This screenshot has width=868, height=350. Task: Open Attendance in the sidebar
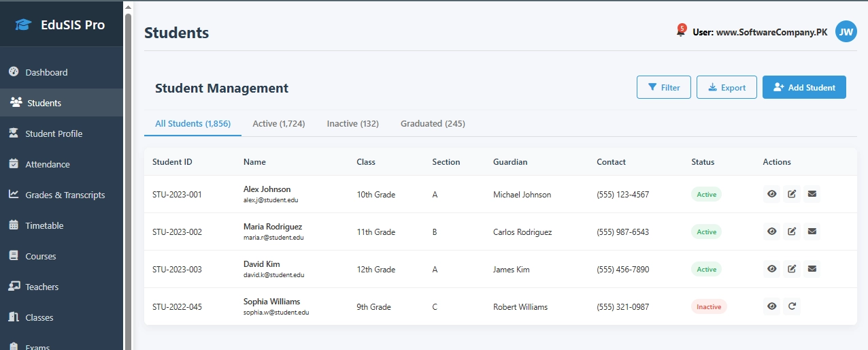tap(48, 164)
